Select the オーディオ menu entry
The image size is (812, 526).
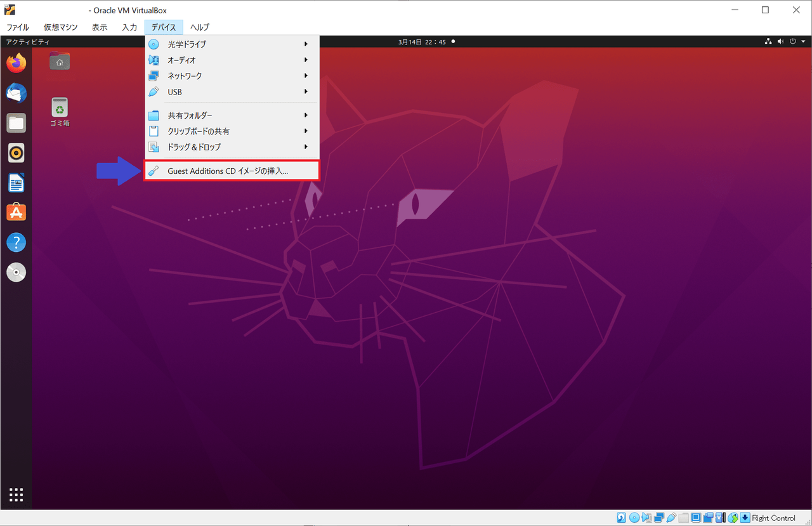click(232, 60)
